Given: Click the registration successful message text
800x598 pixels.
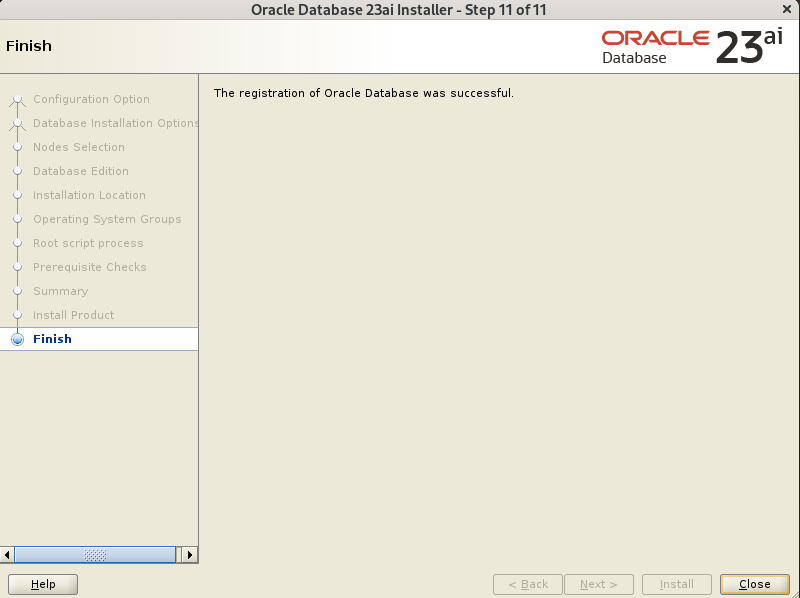Looking at the screenshot, I should tap(364, 93).
